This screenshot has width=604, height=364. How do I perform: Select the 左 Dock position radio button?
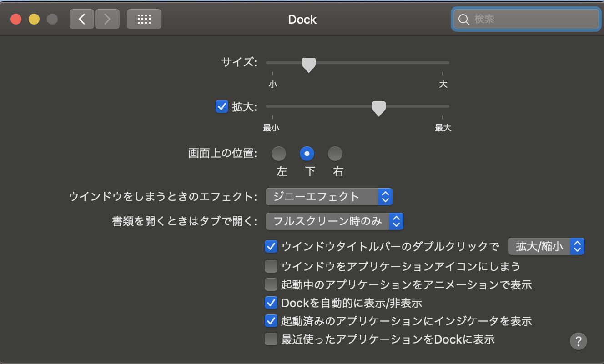[279, 154]
